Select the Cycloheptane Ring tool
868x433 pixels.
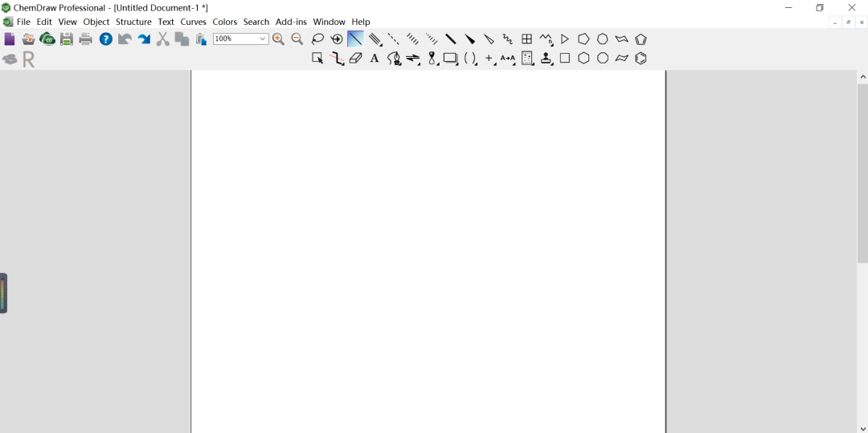coord(602,39)
